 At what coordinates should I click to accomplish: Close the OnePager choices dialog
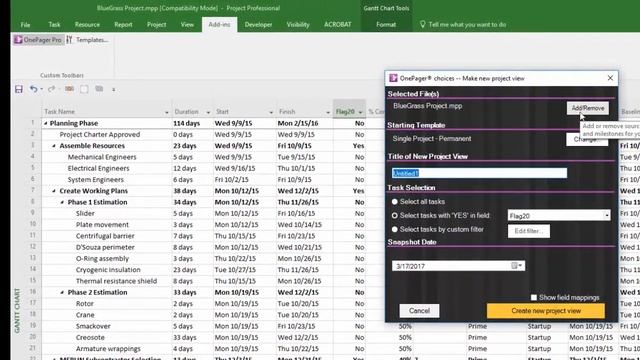click(610, 78)
